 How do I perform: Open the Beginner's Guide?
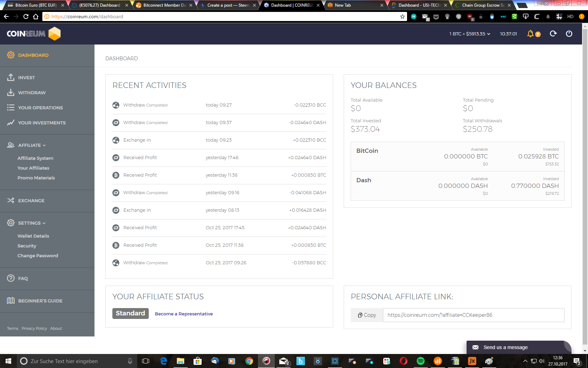point(40,301)
